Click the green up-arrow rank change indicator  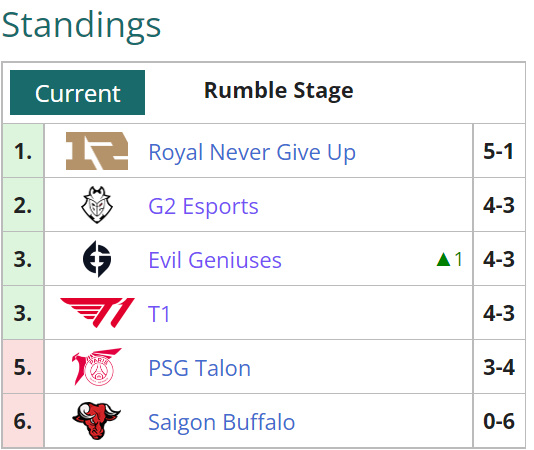pos(449,259)
